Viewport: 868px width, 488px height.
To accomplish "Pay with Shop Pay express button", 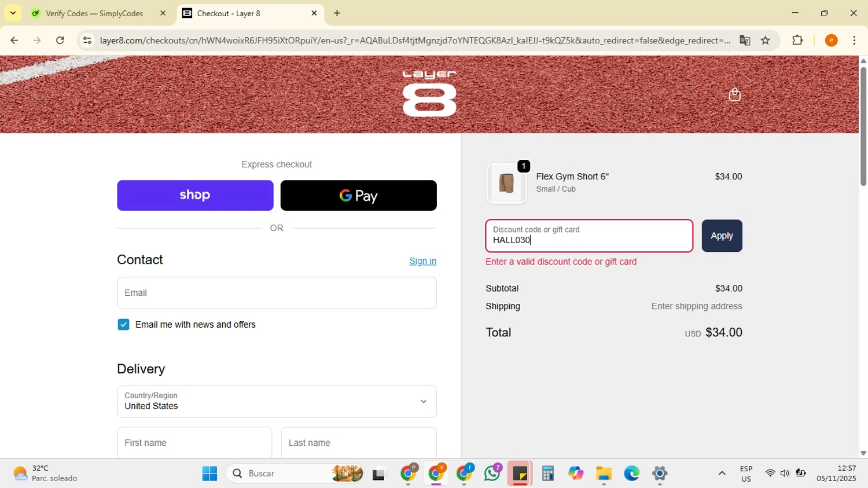I will point(195,195).
